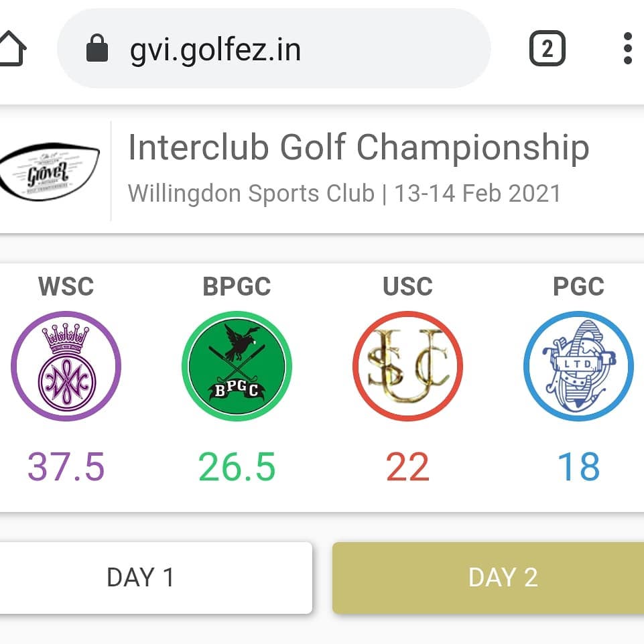Click the PGC score 18
The width and height of the screenshot is (644, 644).
(579, 466)
